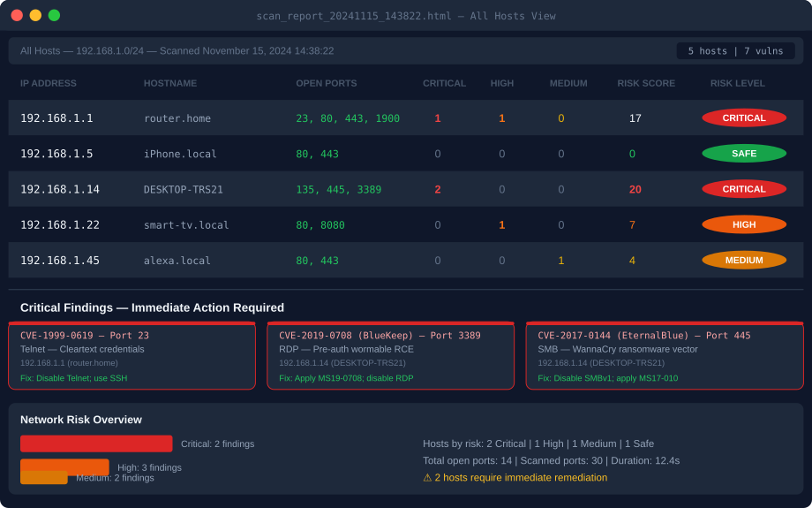This screenshot has width=812, height=508.
Task: Click the OPEN PORTS column header
Action: tap(327, 83)
